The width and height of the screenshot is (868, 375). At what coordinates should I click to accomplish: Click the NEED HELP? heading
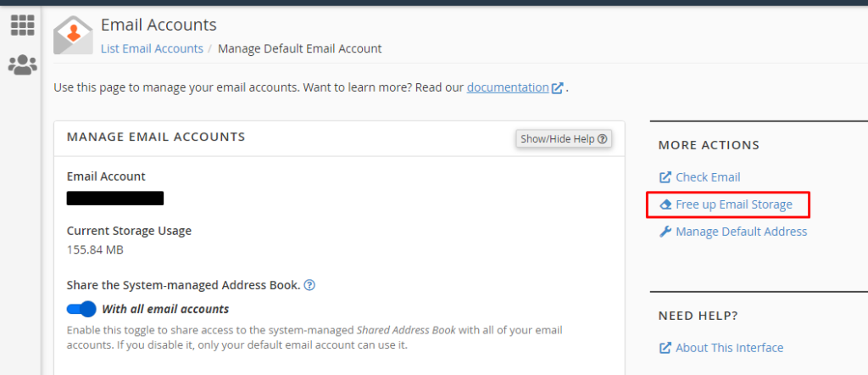click(x=698, y=316)
